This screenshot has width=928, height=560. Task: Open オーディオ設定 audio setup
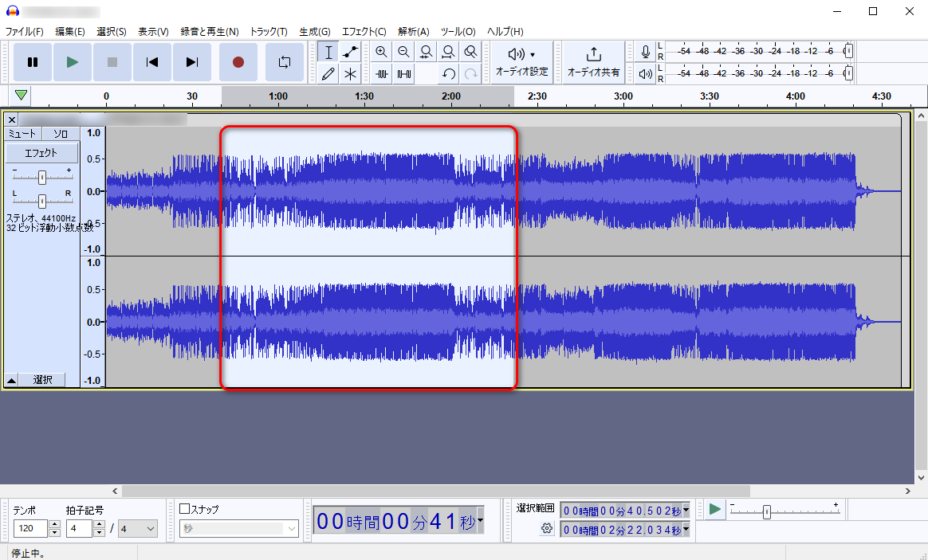click(x=521, y=62)
